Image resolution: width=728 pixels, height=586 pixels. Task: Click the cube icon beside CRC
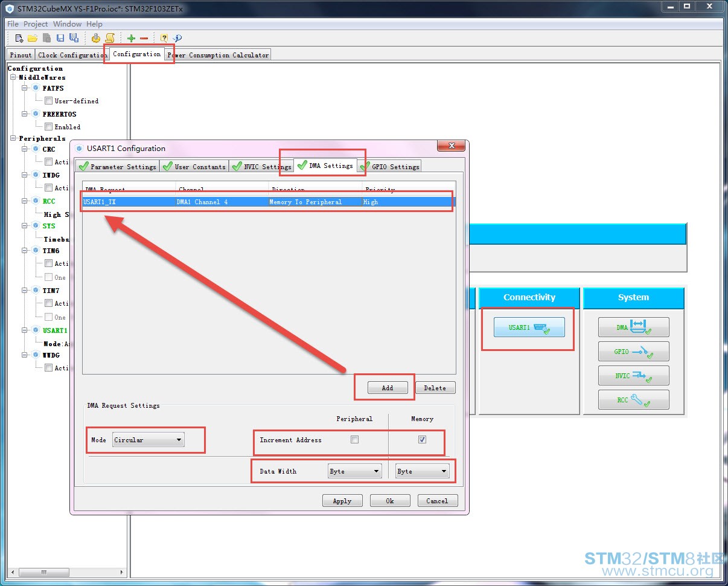click(x=36, y=149)
